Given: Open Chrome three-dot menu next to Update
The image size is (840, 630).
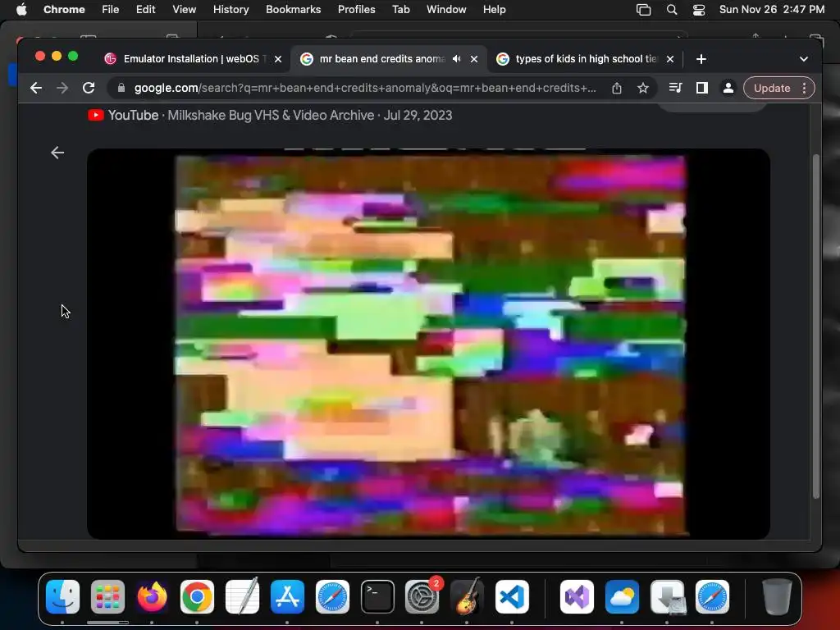Looking at the screenshot, I should pyautogui.click(x=804, y=88).
